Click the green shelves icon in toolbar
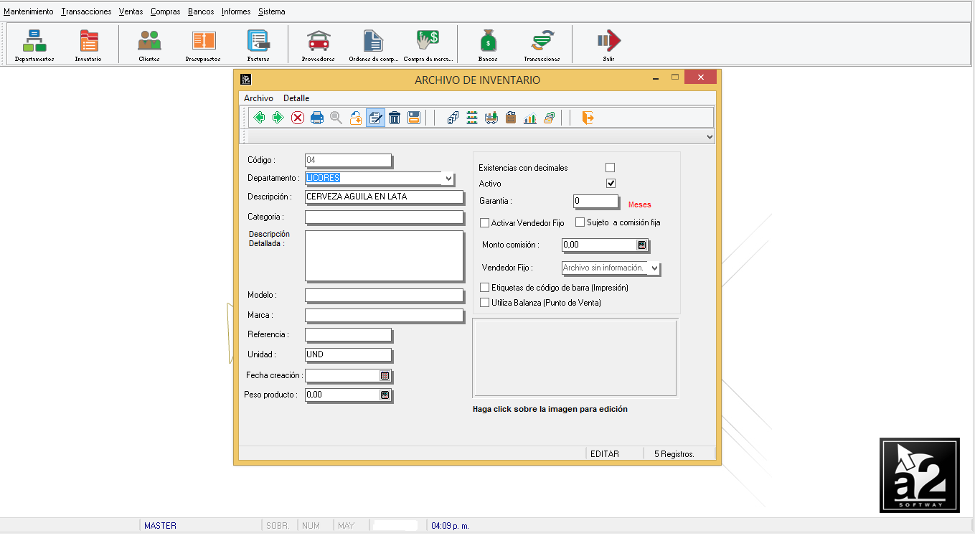The height and width of the screenshot is (551, 980). coord(472,118)
